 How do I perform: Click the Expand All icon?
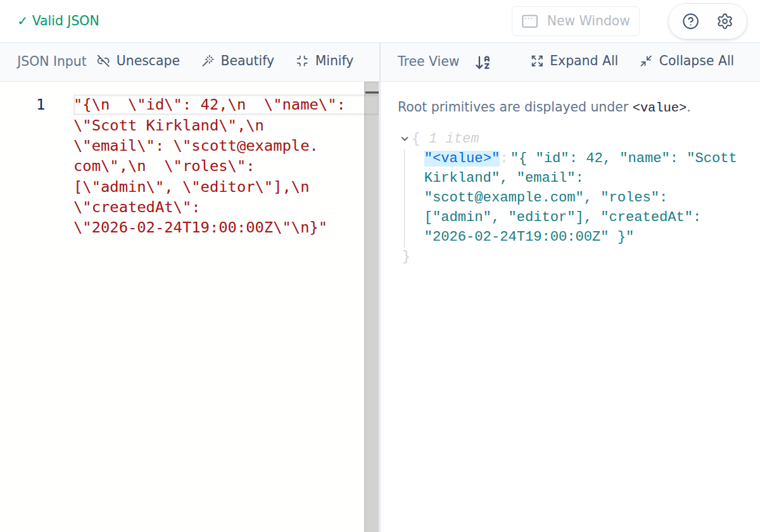(x=537, y=61)
